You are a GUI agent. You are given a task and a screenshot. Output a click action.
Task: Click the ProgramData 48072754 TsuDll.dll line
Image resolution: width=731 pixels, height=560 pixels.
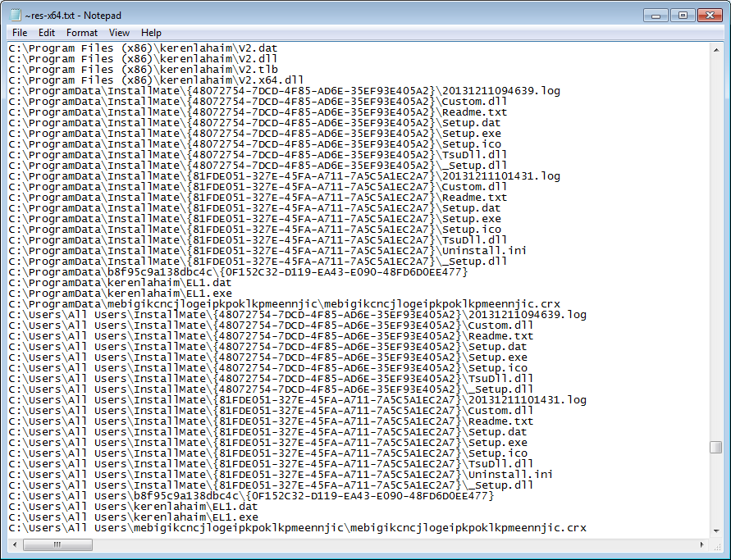[258, 155]
